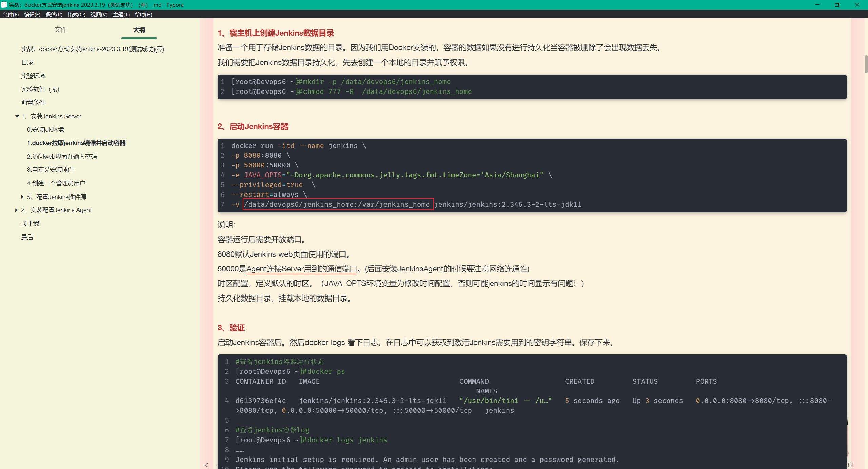Click the JAVA_OPTS timezone line
This screenshot has height=469, width=868.
(391, 175)
